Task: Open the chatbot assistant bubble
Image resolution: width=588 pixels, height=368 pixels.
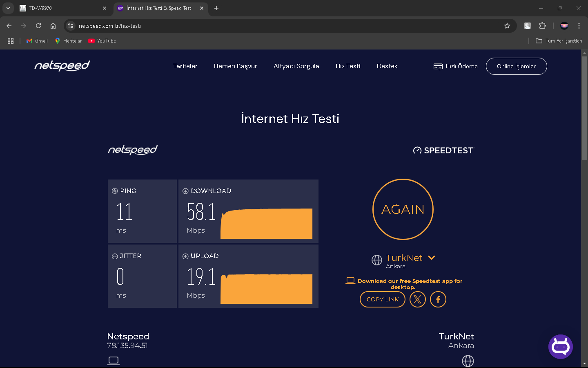Action: pyautogui.click(x=561, y=347)
